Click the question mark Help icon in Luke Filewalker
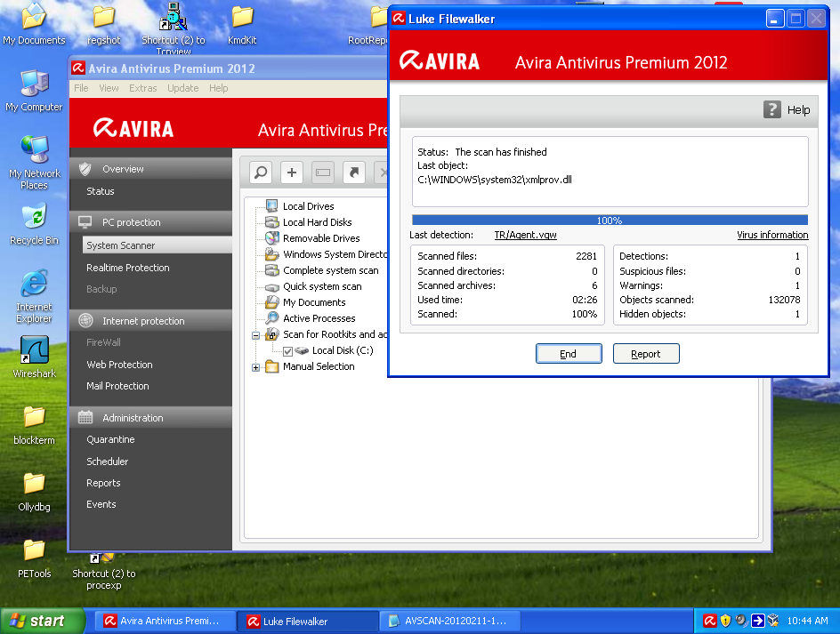 (x=772, y=109)
